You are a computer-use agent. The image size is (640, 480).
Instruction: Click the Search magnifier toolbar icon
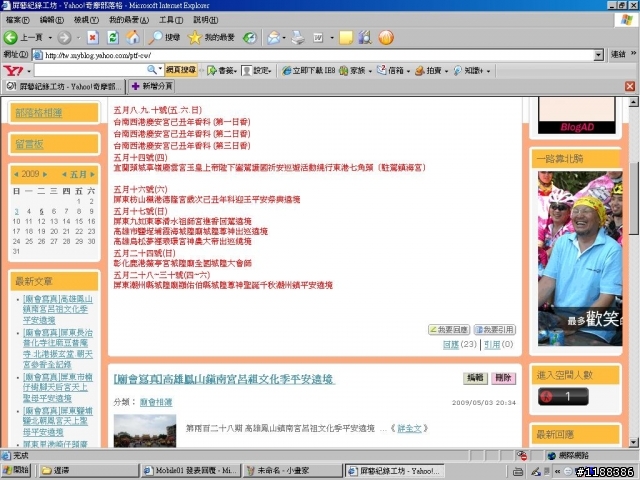(155, 37)
